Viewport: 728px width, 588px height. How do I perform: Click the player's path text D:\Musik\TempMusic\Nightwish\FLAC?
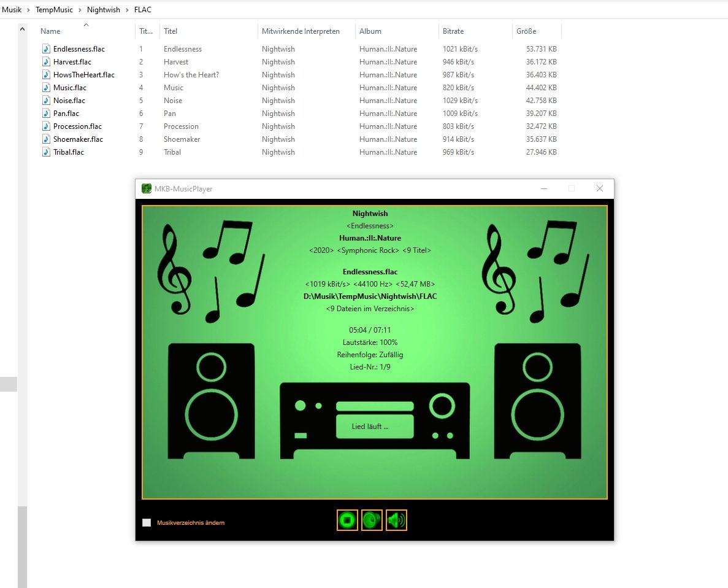coord(370,296)
